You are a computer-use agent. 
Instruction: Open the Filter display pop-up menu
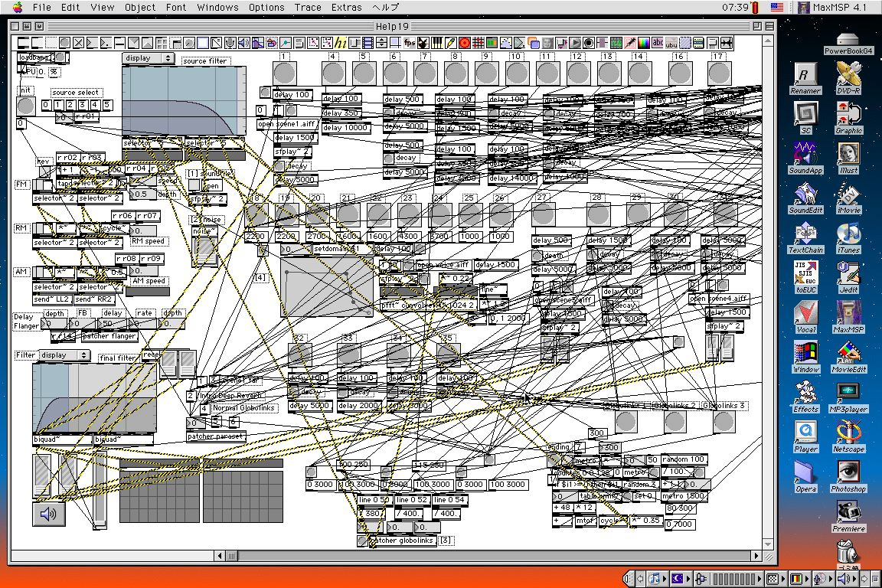pos(64,355)
